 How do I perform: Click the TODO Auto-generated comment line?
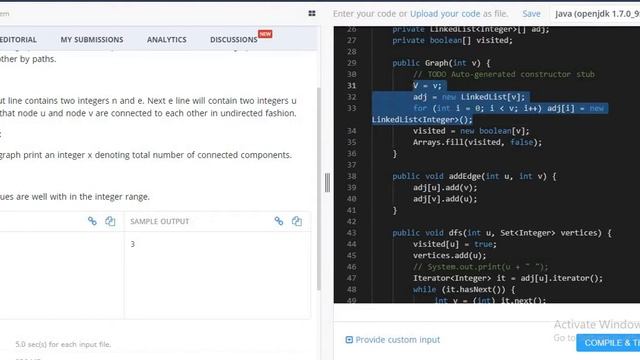coord(504,74)
